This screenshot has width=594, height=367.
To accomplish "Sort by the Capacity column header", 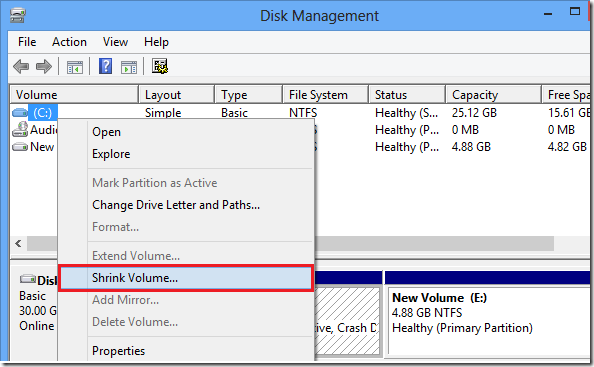I will [x=494, y=95].
